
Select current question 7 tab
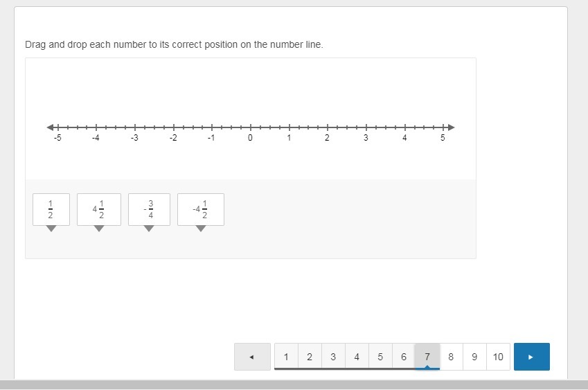click(x=427, y=357)
